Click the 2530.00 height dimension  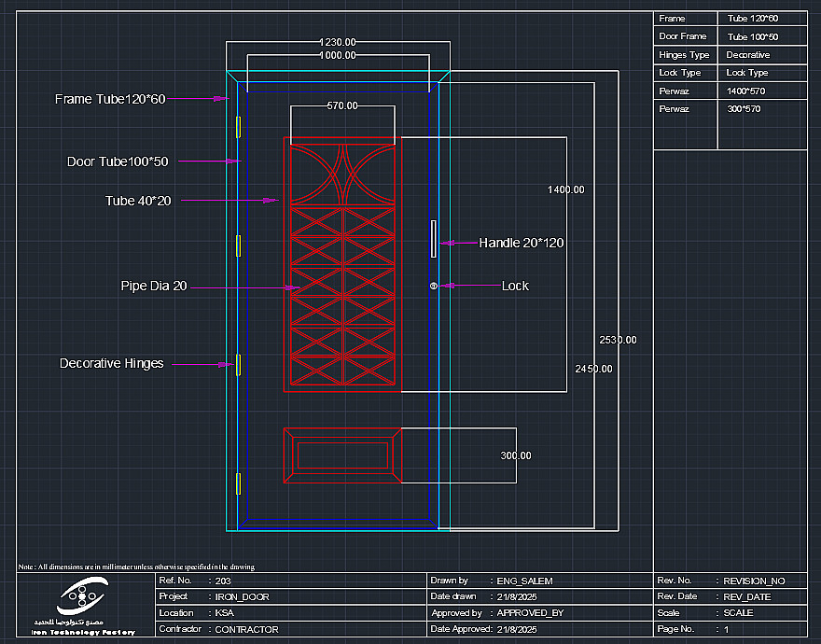pyautogui.click(x=618, y=340)
